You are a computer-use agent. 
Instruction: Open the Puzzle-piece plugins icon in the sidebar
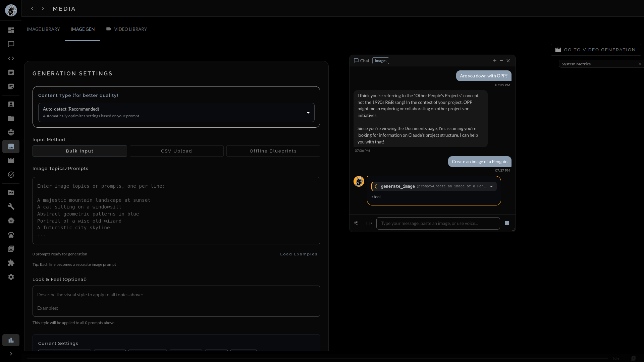(11, 263)
